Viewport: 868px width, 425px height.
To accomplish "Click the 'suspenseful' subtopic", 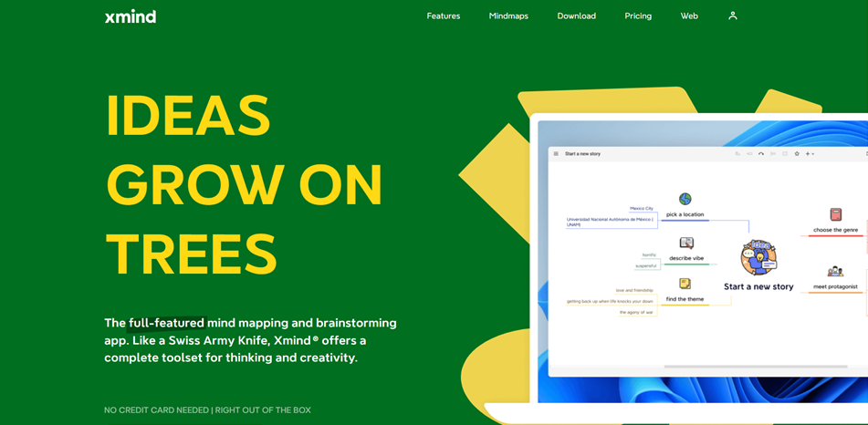I will pos(645,266).
